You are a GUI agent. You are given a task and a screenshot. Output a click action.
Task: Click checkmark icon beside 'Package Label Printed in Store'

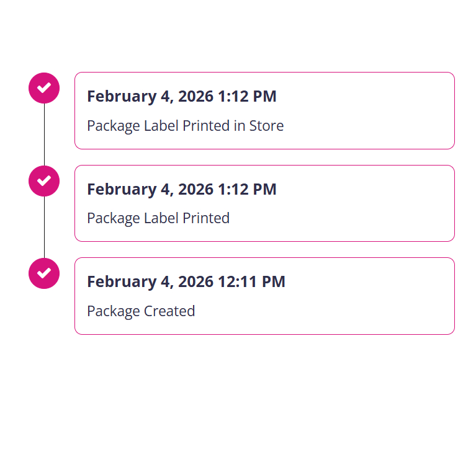click(x=44, y=88)
